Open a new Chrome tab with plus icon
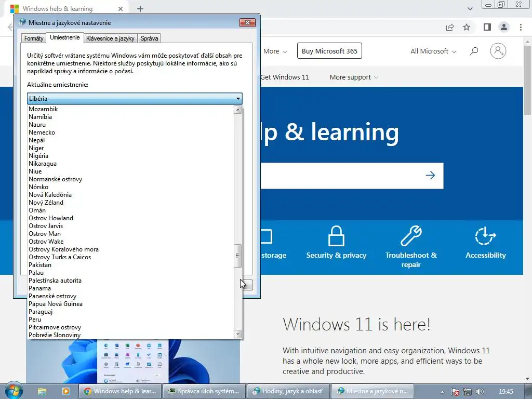 pos(140,9)
